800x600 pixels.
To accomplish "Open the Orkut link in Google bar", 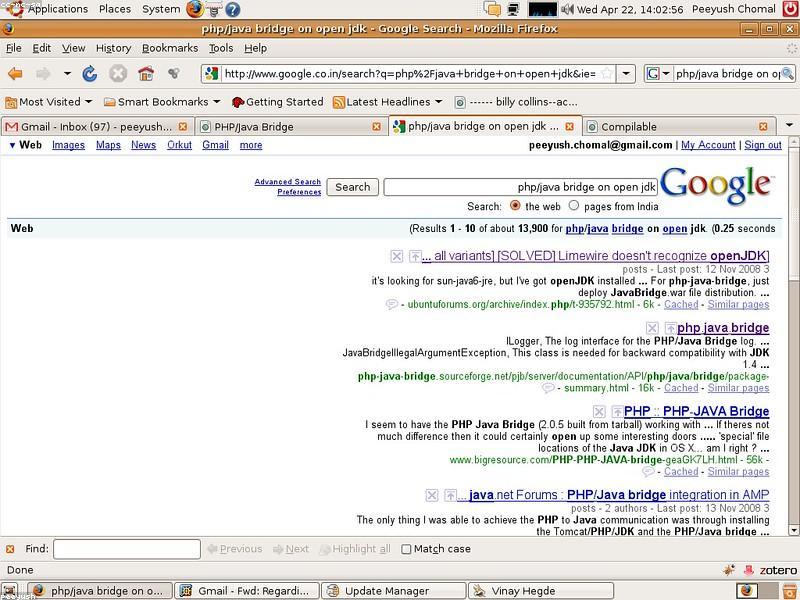I will [x=180, y=145].
